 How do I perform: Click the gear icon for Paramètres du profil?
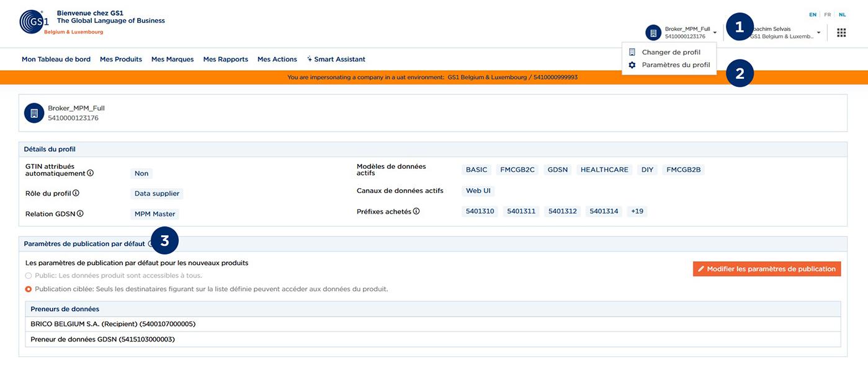[632, 65]
